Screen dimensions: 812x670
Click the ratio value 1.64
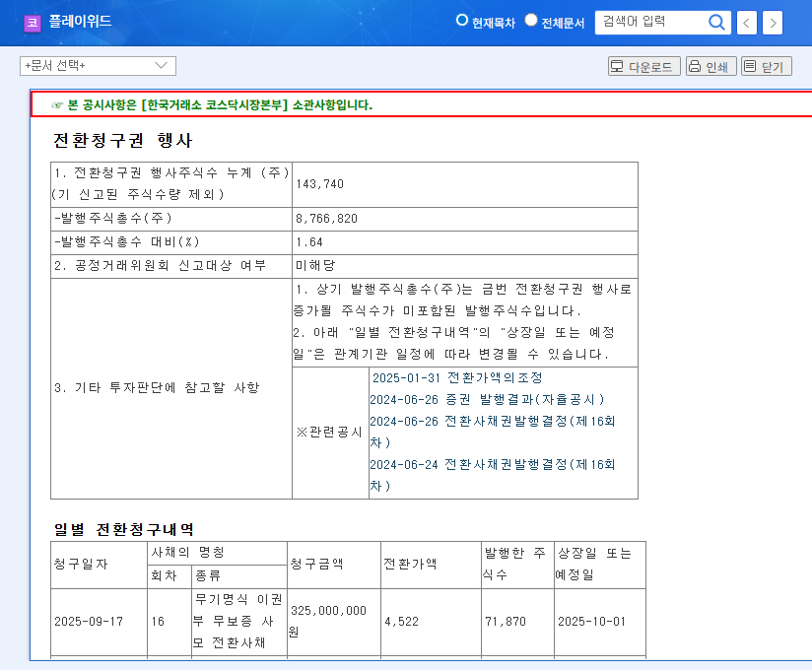click(309, 242)
